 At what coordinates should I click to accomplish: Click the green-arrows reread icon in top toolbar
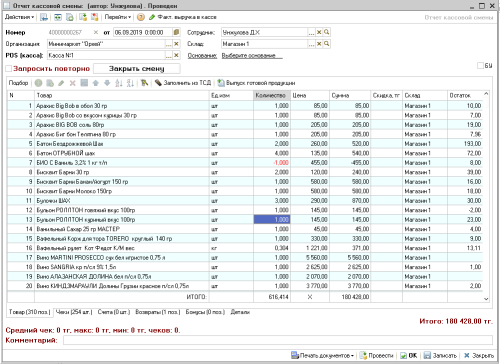coord(58,17)
